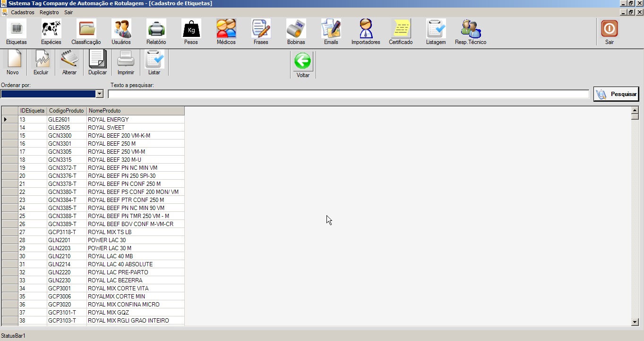644x341 pixels.
Task: Click cell GCN3372-T
Action: pos(67,168)
